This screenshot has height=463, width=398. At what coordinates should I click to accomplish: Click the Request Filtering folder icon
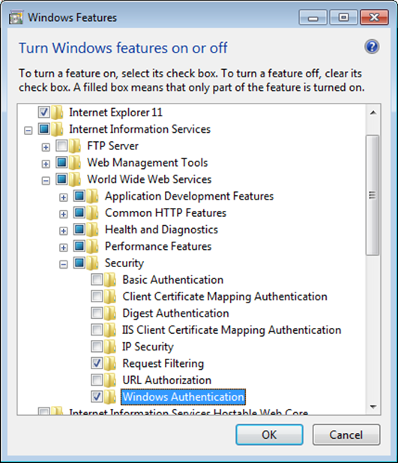pyautogui.click(x=110, y=363)
